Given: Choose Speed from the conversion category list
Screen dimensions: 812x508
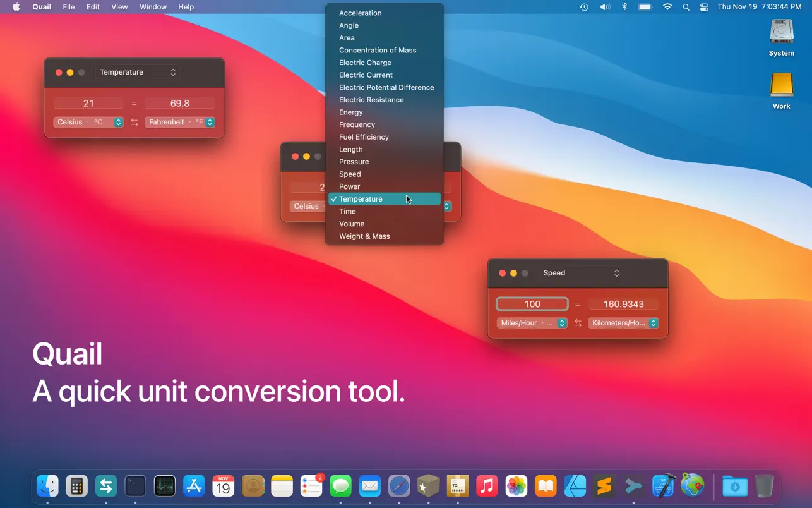Looking at the screenshot, I should (350, 174).
